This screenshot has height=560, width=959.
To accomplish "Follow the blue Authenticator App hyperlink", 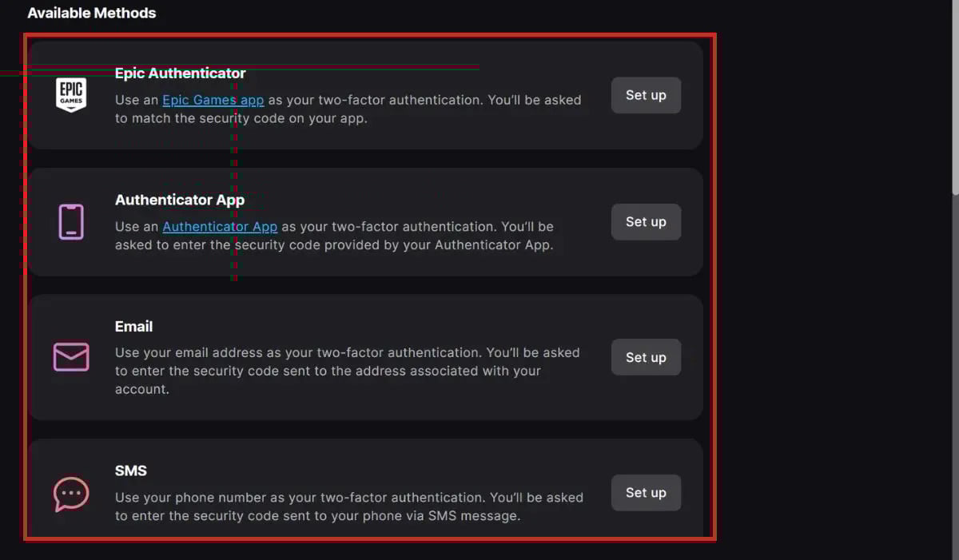I will click(220, 227).
